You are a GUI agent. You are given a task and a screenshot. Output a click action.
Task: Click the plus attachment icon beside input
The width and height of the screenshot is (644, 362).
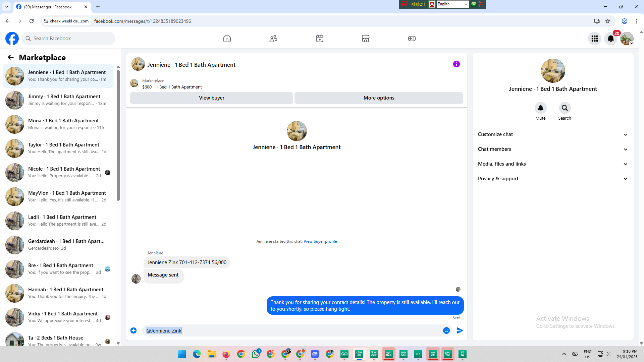click(x=133, y=330)
